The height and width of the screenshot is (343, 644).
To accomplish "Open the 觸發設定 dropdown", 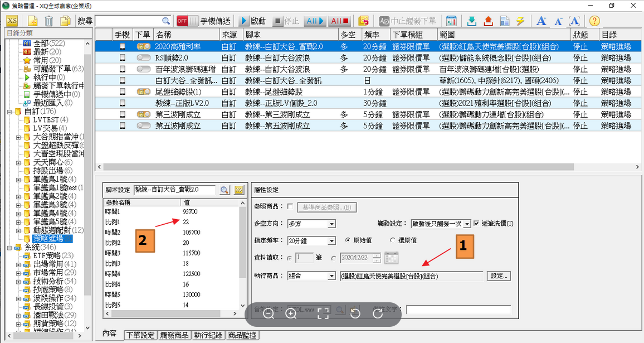I will tap(467, 224).
